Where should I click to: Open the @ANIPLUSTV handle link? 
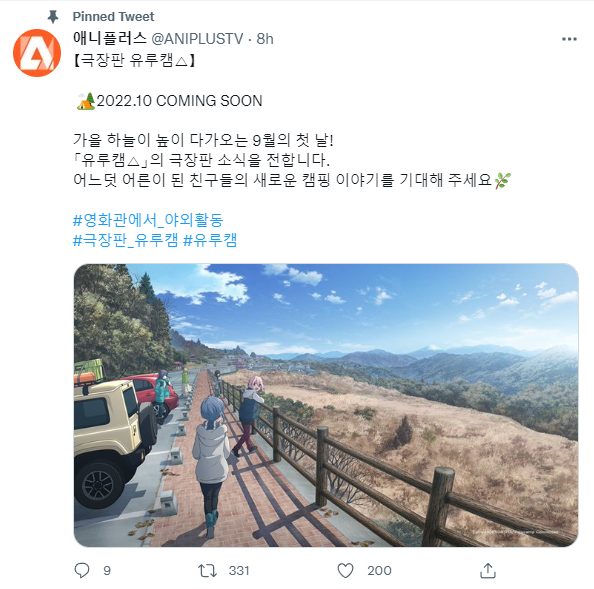click(x=197, y=39)
